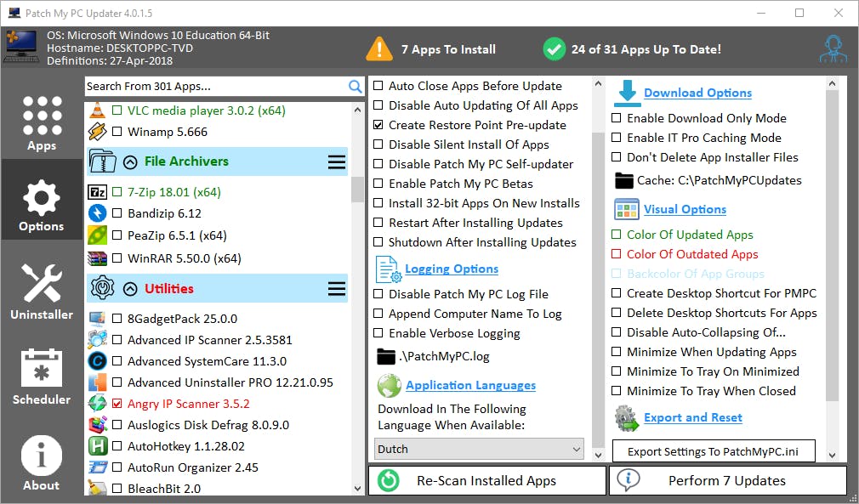Viewport: 859px width, 504px height.
Task: Open the Uninstaller section
Action: pyautogui.click(x=42, y=290)
